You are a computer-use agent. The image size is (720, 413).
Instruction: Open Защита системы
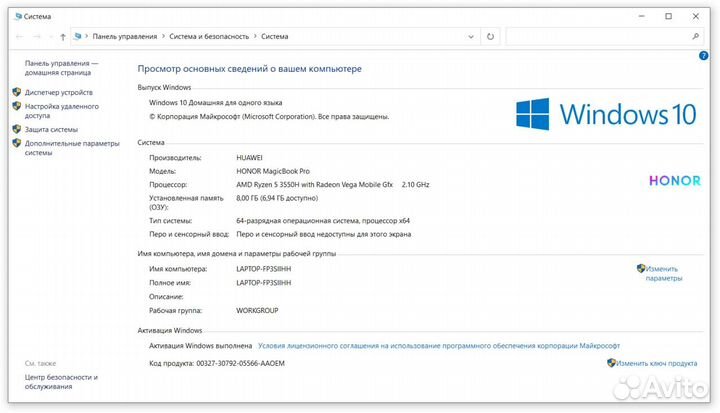tap(51, 130)
